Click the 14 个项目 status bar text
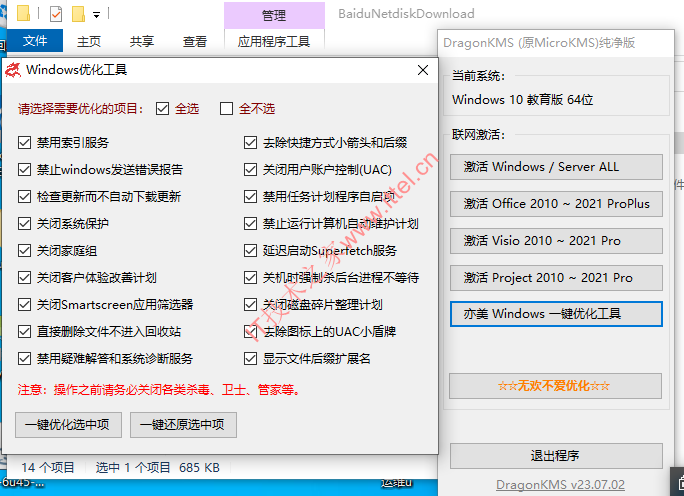Image resolution: width=684 pixels, height=496 pixels. [x=48, y=468]
